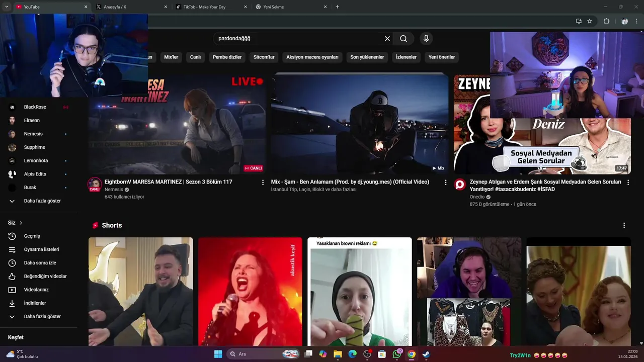
Task: Open Chrome extensions puzzle icon
Action: click(x=606, y=21)
